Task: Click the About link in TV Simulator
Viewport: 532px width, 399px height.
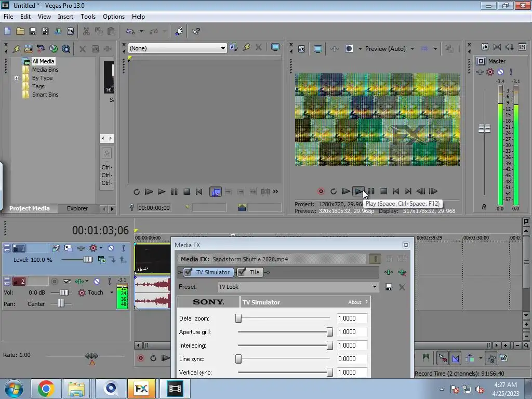Action: [x=354, y=302]
